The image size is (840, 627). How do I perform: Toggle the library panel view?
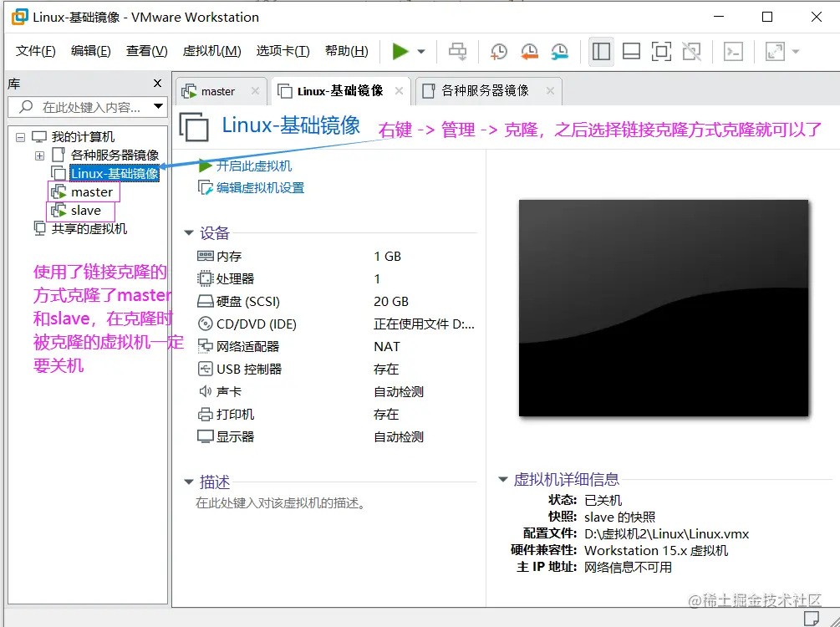[x=601, y=51]
